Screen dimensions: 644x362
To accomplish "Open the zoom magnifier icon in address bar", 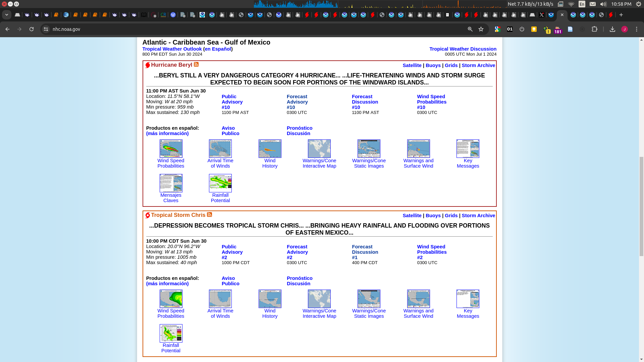I will coord(470,29).
